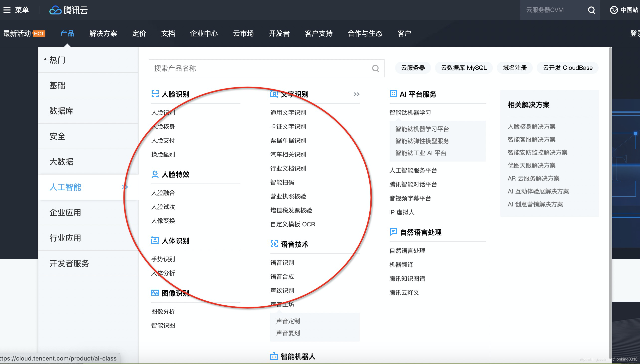Open the 解决方案 navigation menu
This screenshot has height=364, width=640.
(x=103, y=33)
